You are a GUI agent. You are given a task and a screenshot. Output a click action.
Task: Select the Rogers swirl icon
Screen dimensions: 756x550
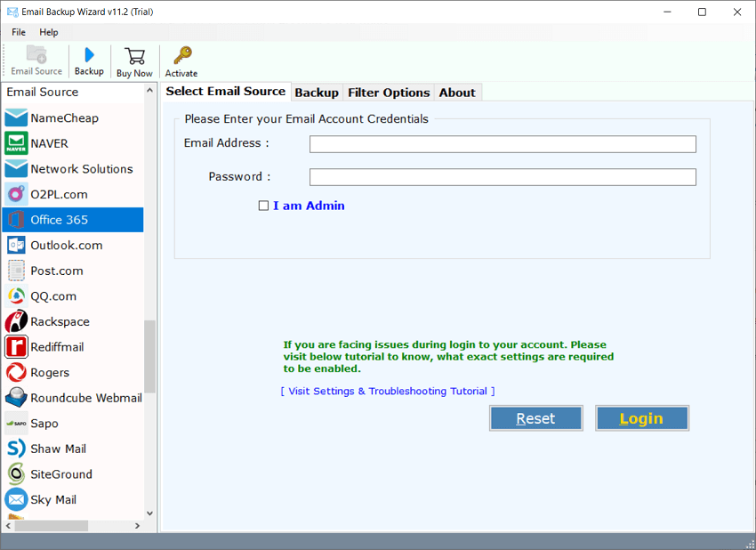(16, 373)
